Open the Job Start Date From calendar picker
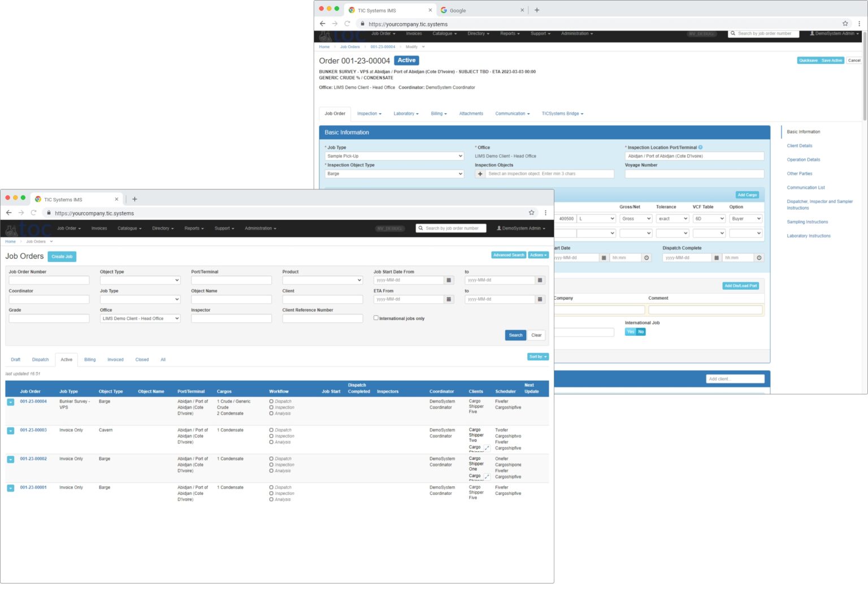 [449, 280]
